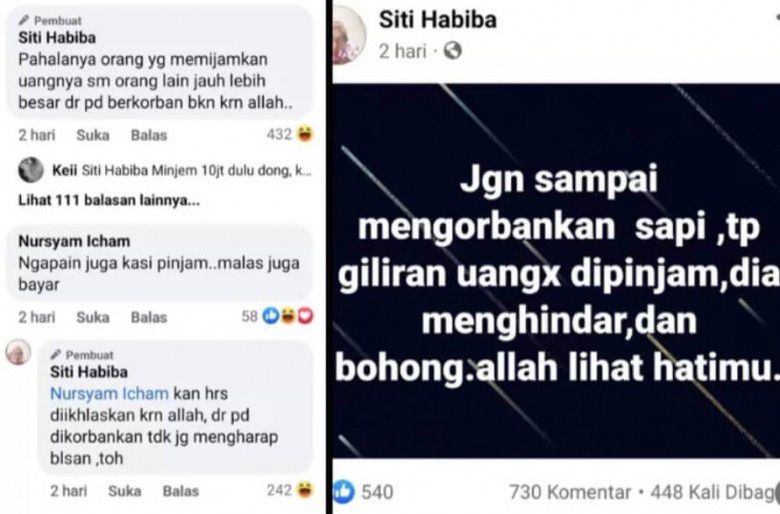Viewport: 780px width, 514px height.
Task: Click the globe public privacy icon
Action: [453, 51]
